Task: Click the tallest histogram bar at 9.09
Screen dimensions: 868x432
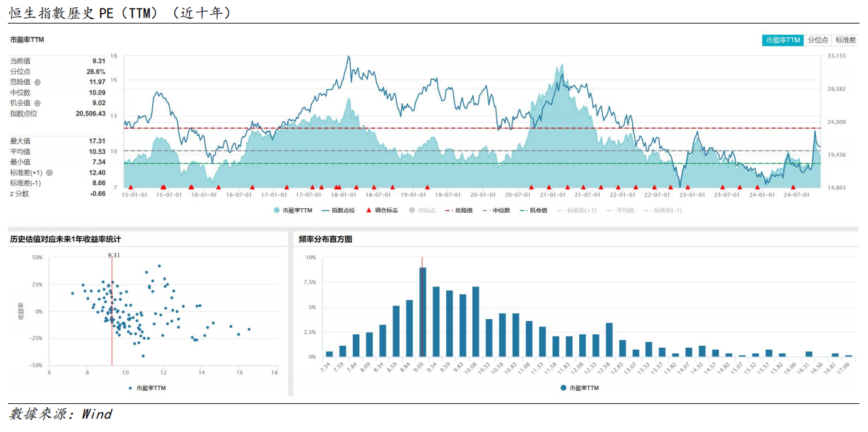Action: coord(423,312)
